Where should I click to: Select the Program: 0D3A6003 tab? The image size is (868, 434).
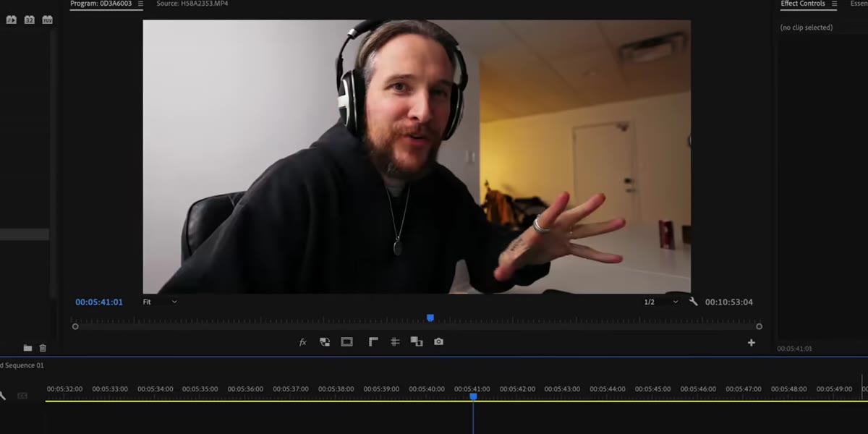[101, 4]
